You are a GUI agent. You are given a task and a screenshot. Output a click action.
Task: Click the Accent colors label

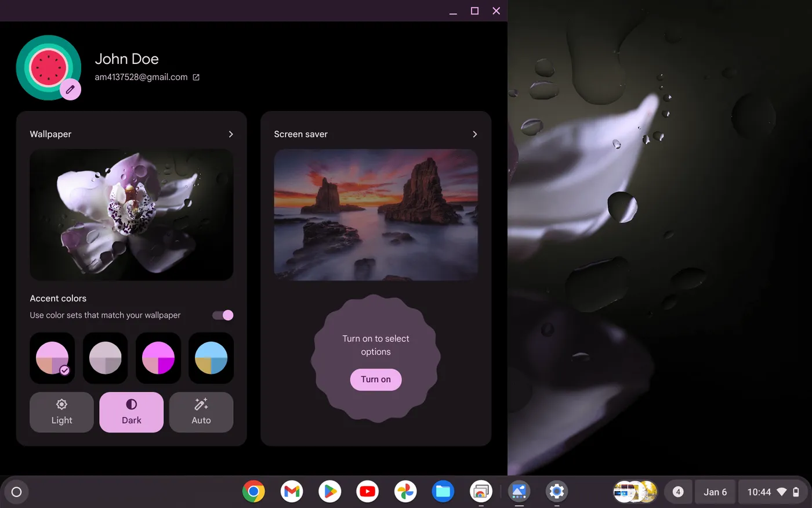click(x=58, y=298)
